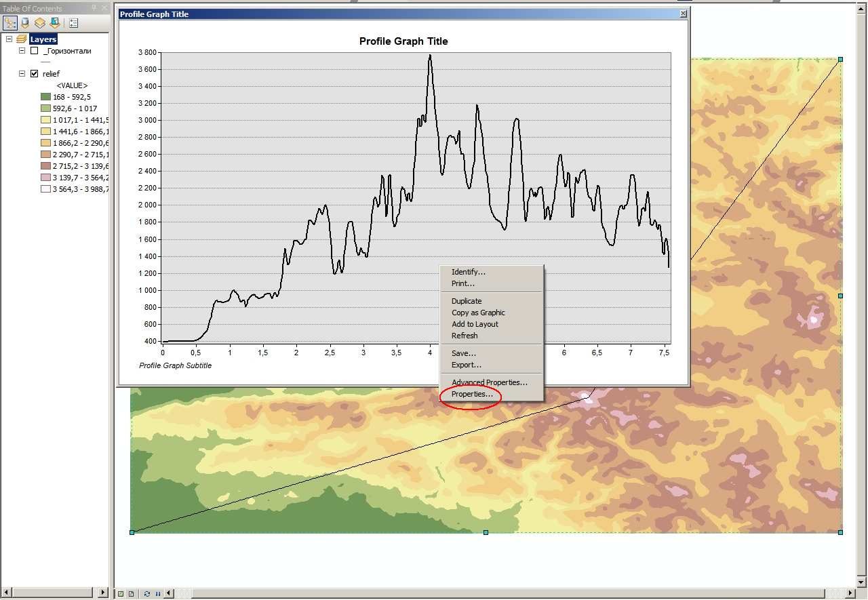Enable the _Горизонтали layer checkbox
Screen dimensions: 868x600
35,51
